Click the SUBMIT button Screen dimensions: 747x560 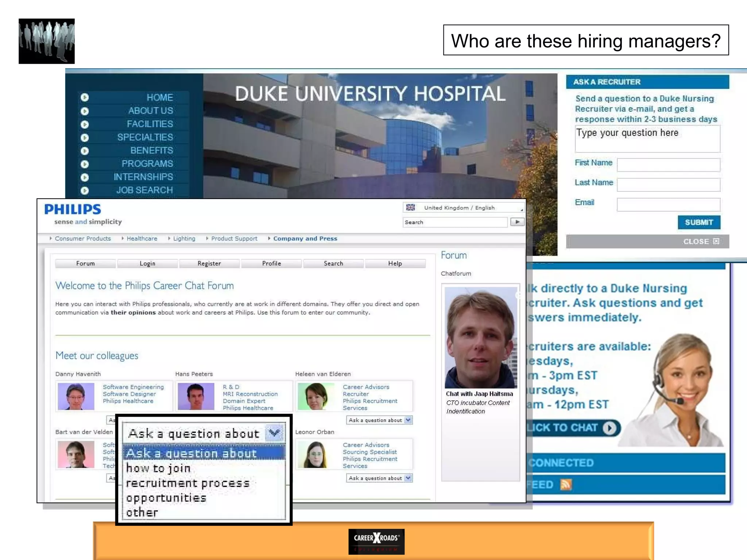(699, 222)
